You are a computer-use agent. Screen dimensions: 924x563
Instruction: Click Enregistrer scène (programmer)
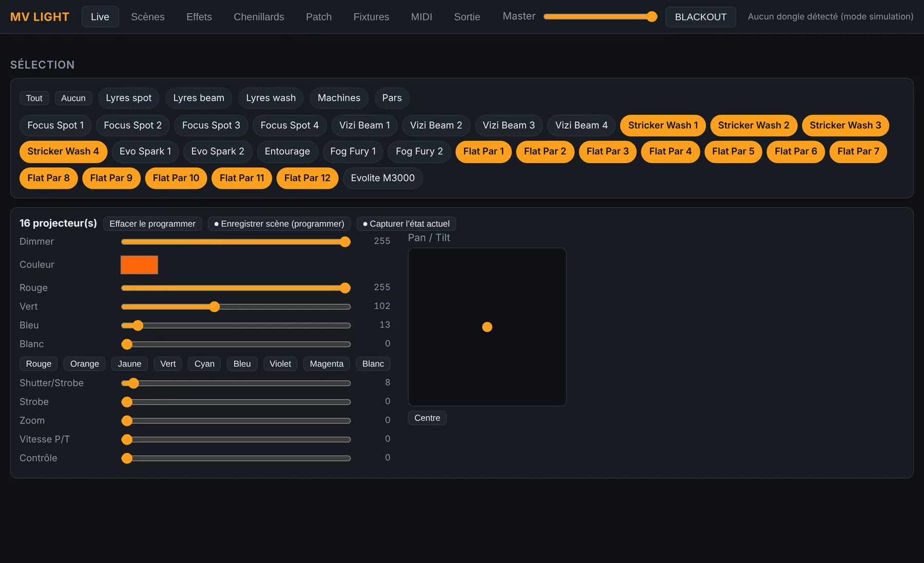[x=279, y=224]
